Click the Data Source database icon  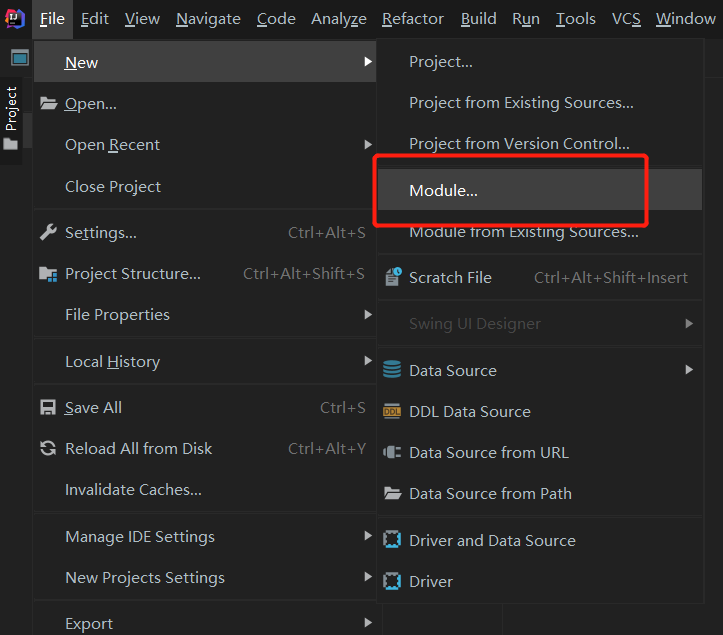point(392,371)
